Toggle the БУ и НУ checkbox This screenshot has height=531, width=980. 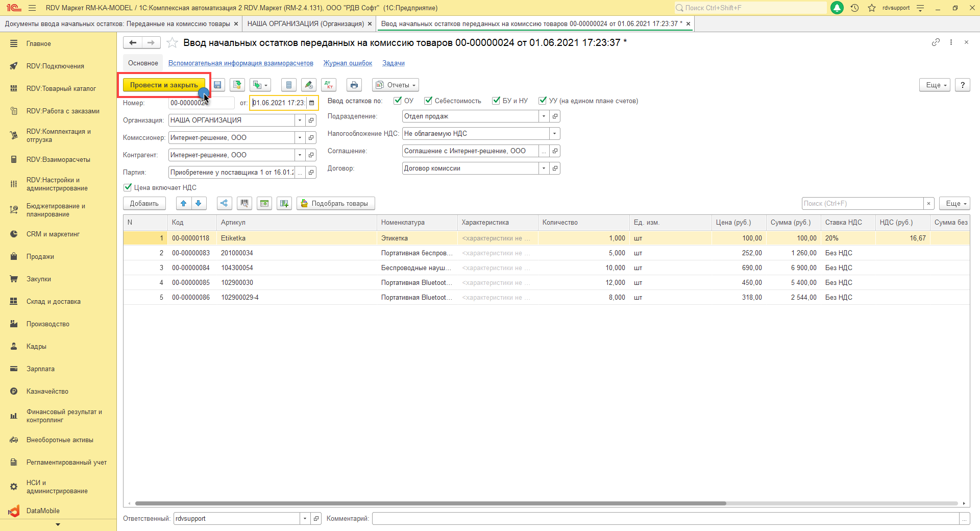click(496, 101)
